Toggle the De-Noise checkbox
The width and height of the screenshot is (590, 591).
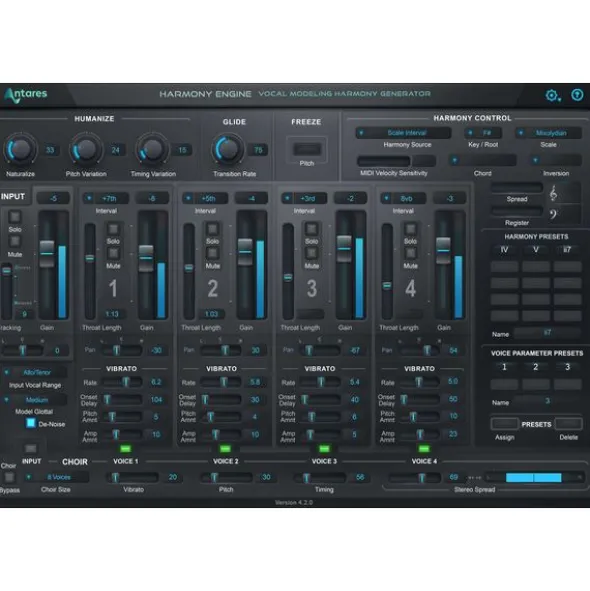[x=30, y=424]
